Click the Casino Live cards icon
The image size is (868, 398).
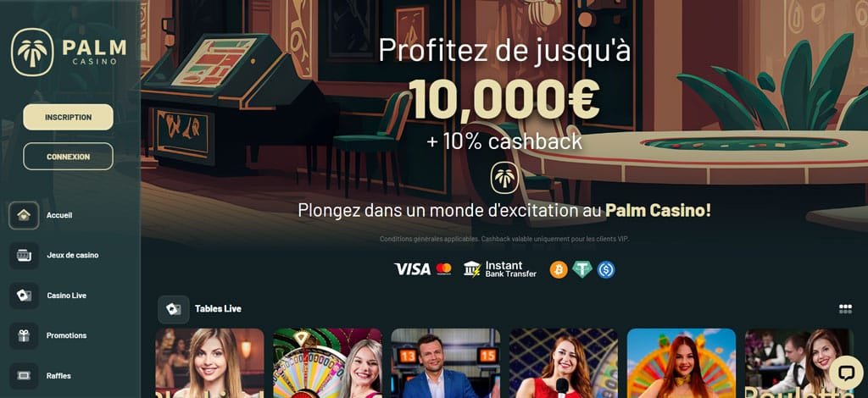click(x=24, y=296)
